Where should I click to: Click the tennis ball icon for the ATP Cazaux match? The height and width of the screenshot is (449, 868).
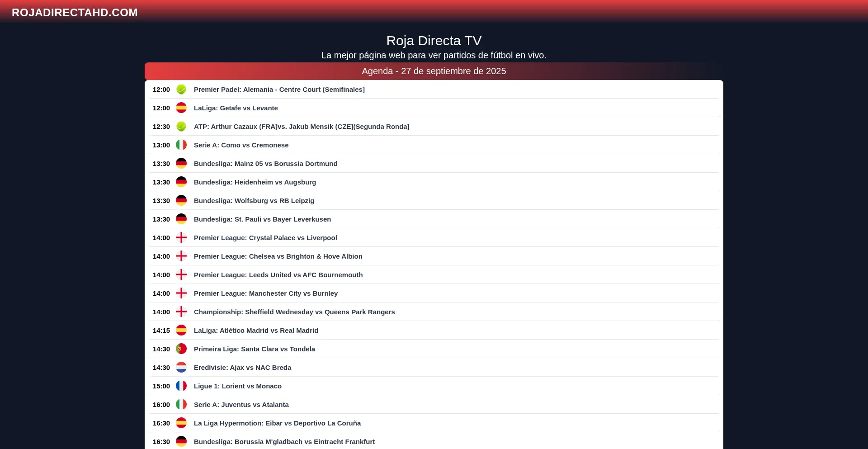tap(181, 127)
